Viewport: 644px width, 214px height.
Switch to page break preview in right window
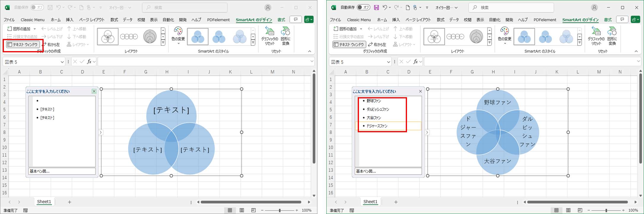(580, 210)
